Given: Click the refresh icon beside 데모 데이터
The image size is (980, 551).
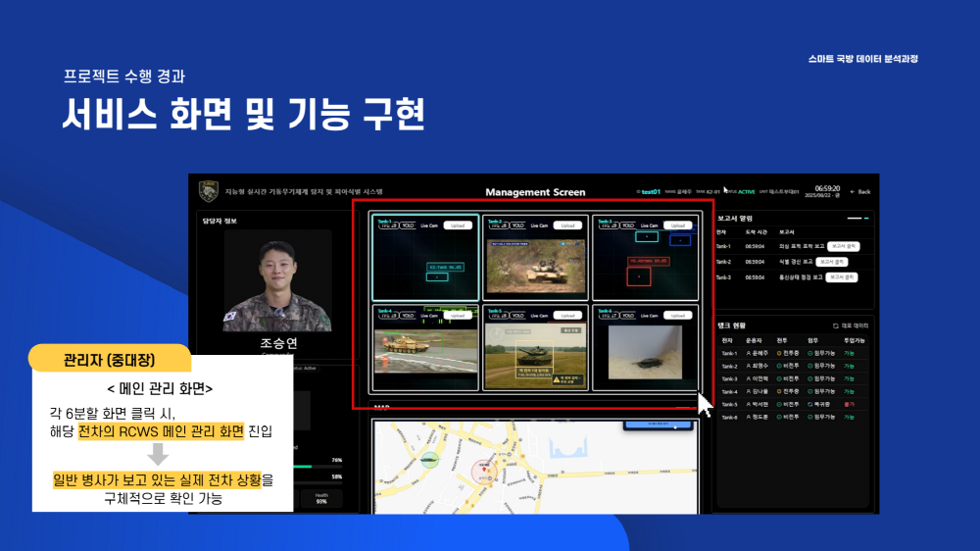Looking at the screenshot, I should point(836,326).
